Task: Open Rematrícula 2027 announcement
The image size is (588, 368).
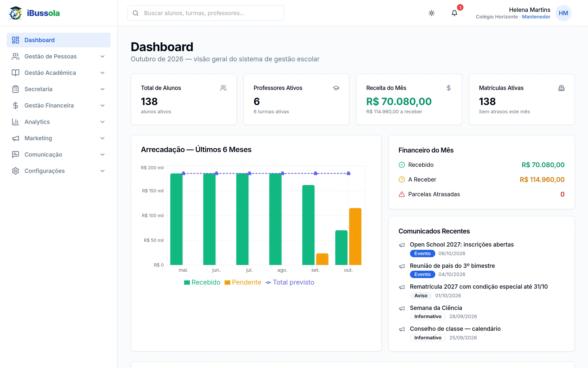Action: tap(479, 287)
